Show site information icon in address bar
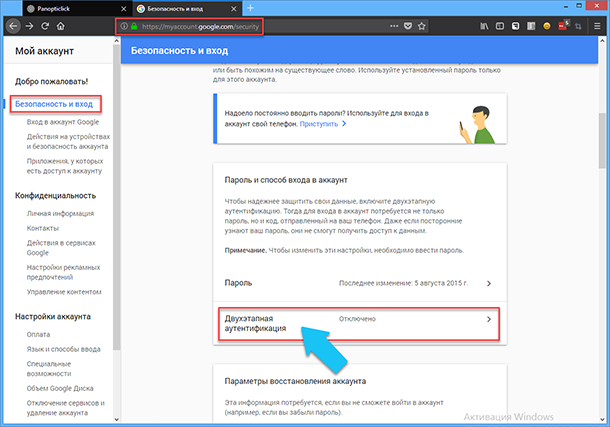 click(x=124, y=26)
